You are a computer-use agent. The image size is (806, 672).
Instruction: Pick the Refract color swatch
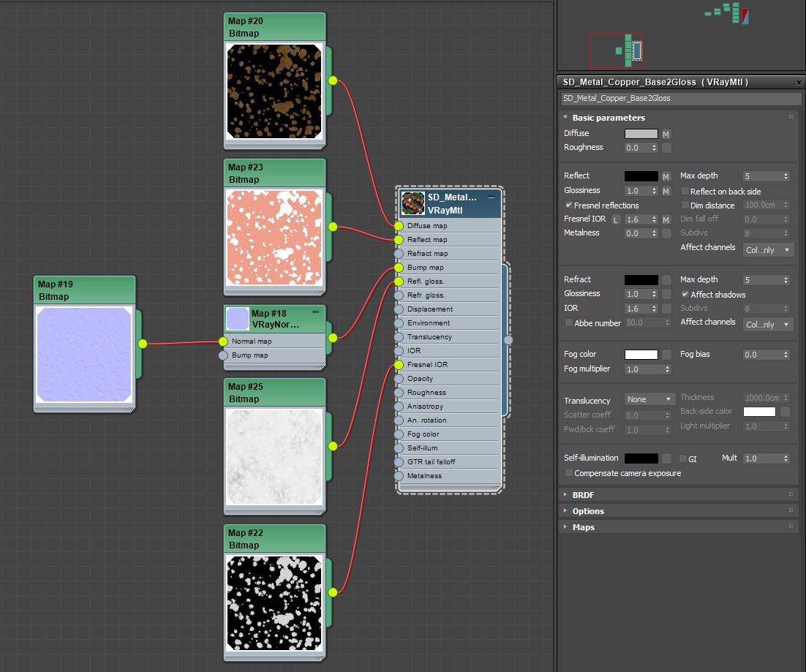(x=641, y=280)
